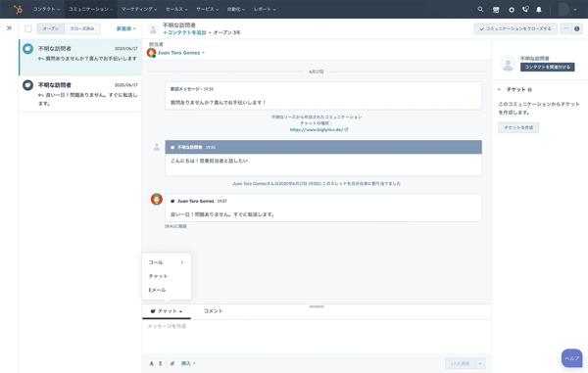Open the search magnifier icon

click(480, 9)
